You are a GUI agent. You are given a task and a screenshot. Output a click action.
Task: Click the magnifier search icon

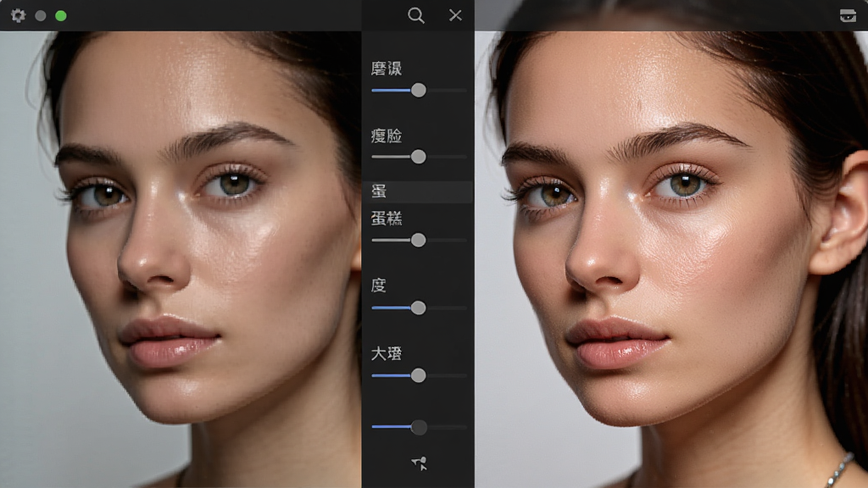416,15
